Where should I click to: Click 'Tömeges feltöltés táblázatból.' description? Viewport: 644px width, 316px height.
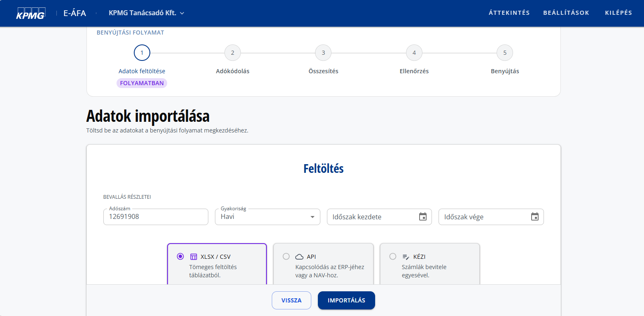pyautogui.click(x=213, y=271)
